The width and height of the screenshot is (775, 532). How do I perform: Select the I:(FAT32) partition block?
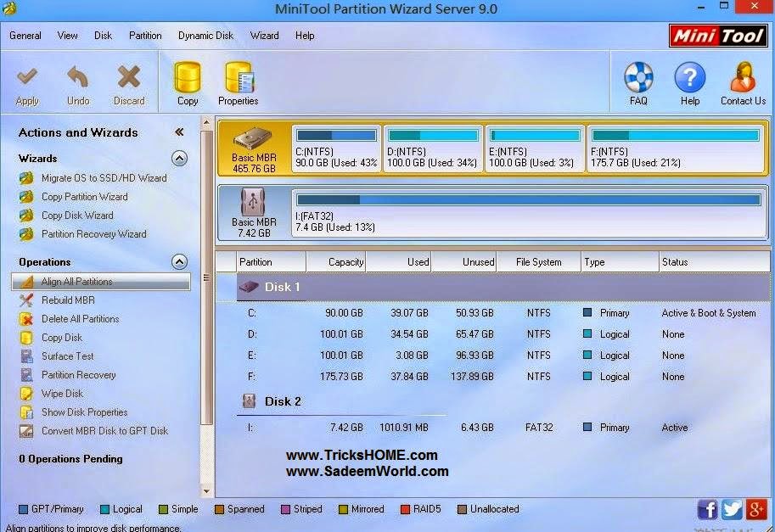click(x=528, y=213)
